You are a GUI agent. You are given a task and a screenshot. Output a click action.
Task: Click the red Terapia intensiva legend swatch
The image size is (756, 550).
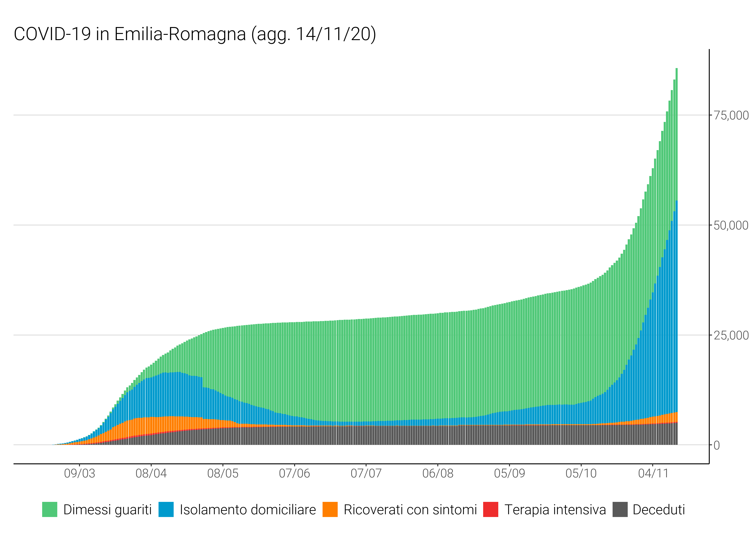[x=491, y=509]
